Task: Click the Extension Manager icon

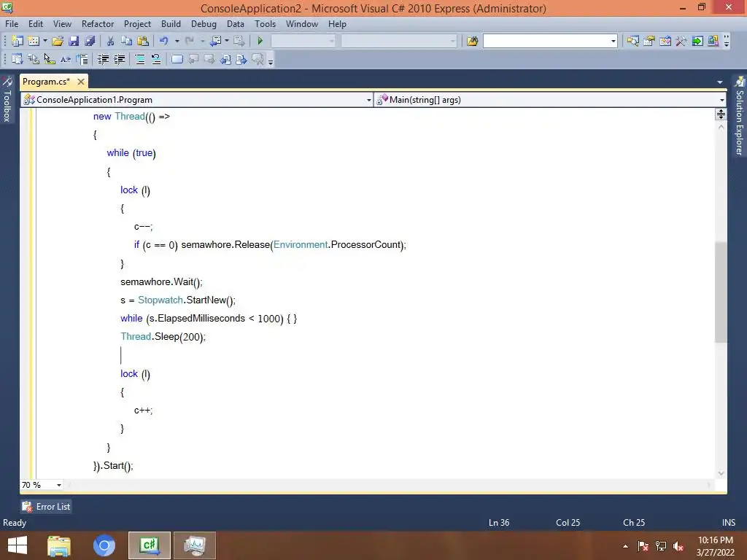Action: tap(713, 41)
